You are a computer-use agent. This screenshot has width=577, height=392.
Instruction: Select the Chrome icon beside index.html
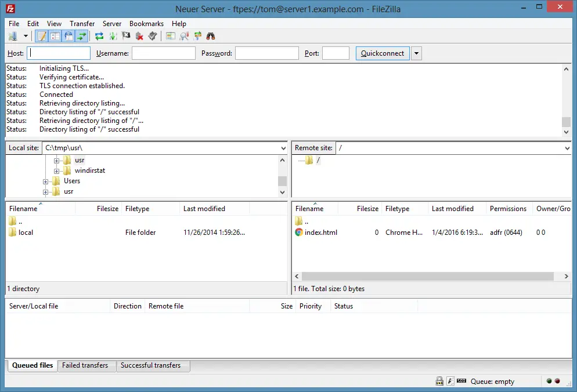click(299, 232)
